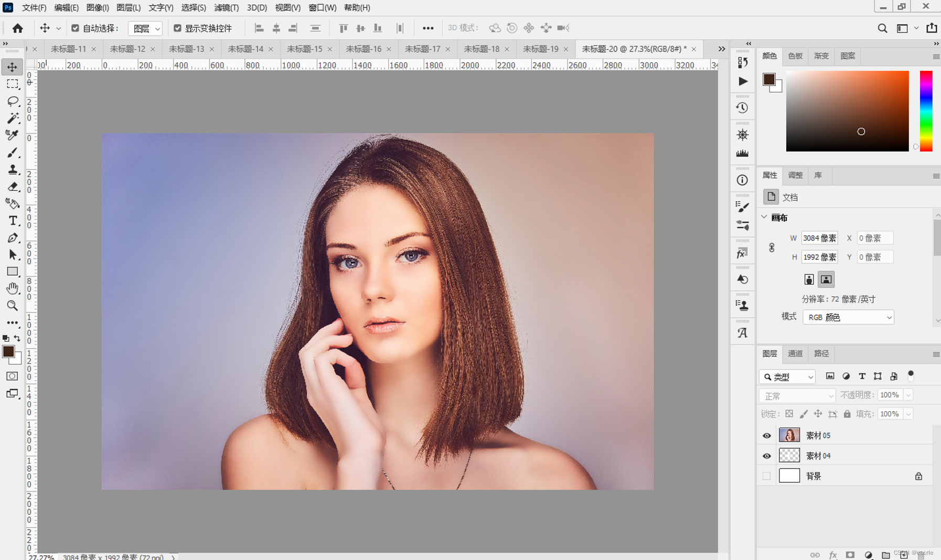
Task: Open the 滤镜(T) menu
Action: [226, 7]
